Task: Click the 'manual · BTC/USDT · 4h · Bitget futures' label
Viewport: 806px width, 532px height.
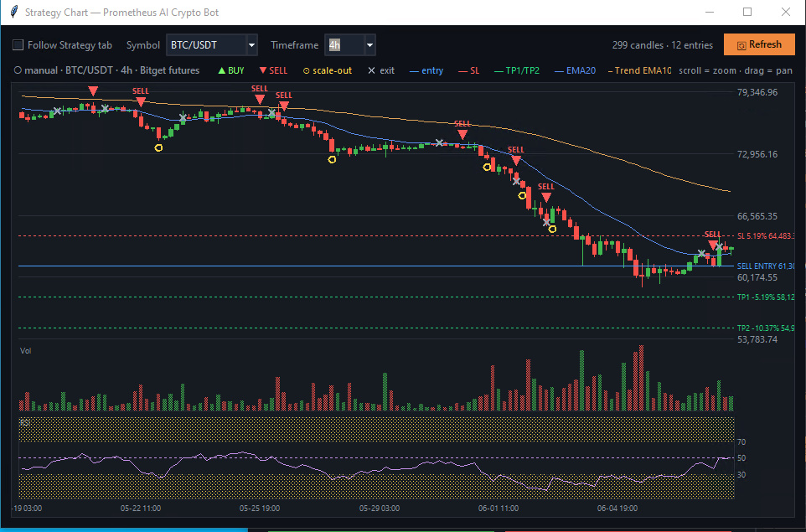Action: [107, 71]
